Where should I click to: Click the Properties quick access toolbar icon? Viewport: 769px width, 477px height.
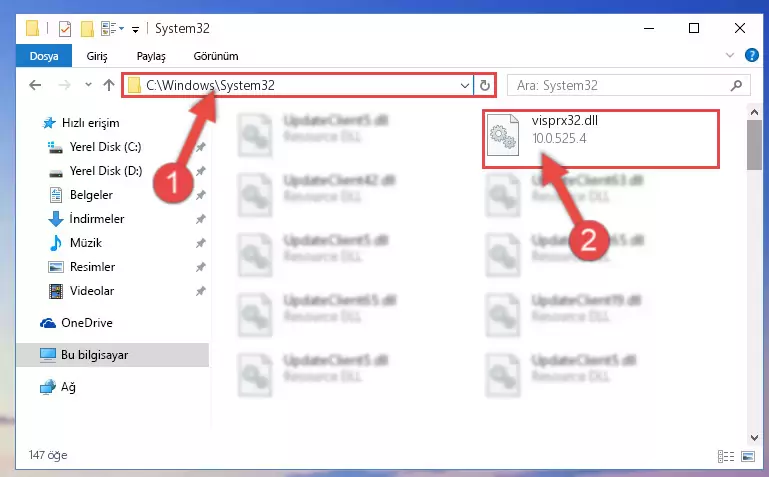click(x=65, y=29)
